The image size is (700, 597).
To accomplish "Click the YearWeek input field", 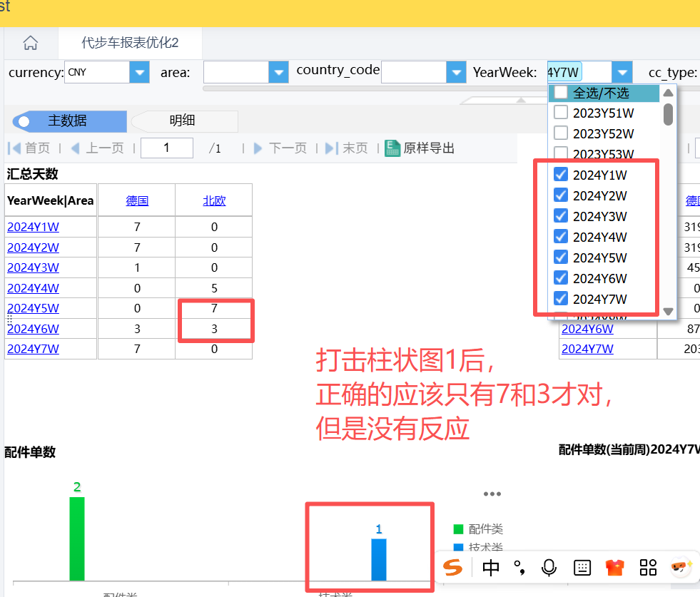I will (x=579, y=72).
